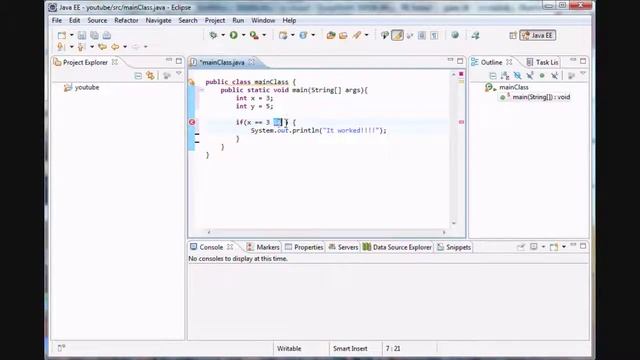This screenshot has height=360, width=640.
Task: Open the Run dropdown arrow
Action: click(x=243, y=36)
